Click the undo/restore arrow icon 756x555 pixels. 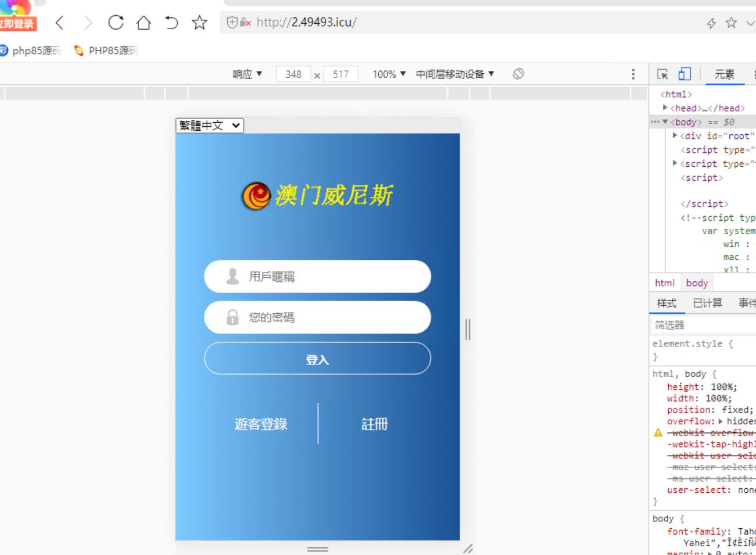point(171,23)
